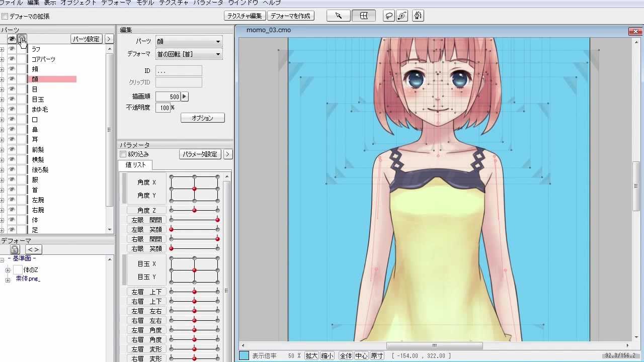Choose the brush selection tool
This screenshot has height=362, width=644.
402,16
